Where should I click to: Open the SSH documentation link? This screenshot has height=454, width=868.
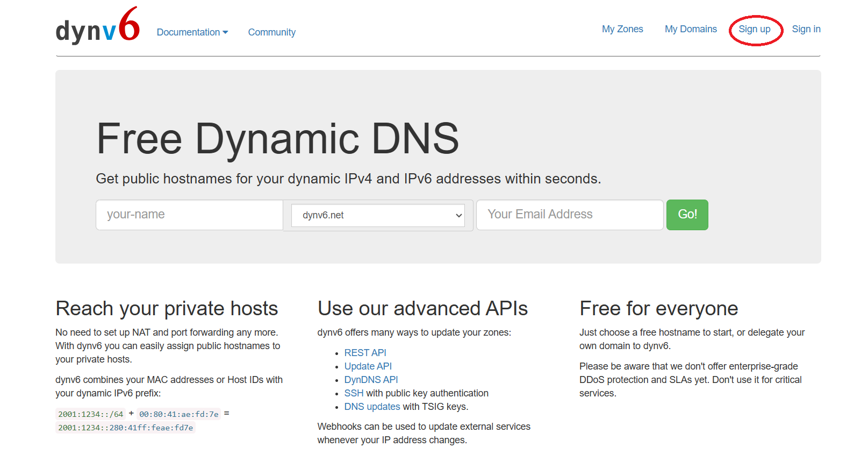[x=354, y=393]
